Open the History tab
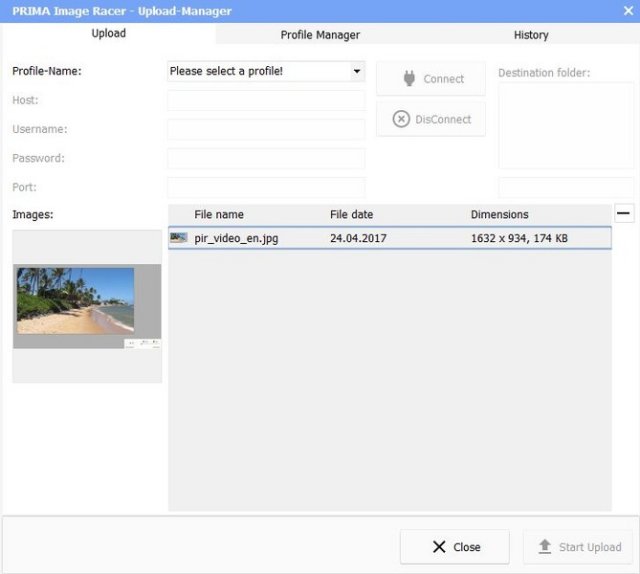Image resolution: width=640 pixels, height=574 pixels. coord(531,35)
